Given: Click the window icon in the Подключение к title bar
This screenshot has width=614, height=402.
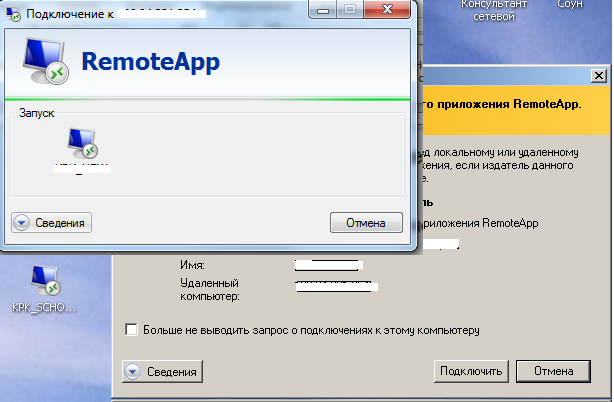Looking at the screenshot, I should [13, 14].
